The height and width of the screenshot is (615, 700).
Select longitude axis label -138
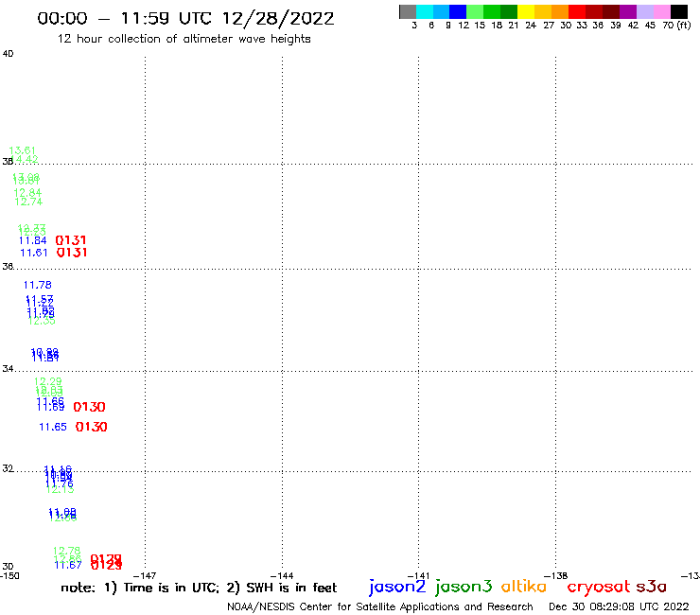click(555, 576)
